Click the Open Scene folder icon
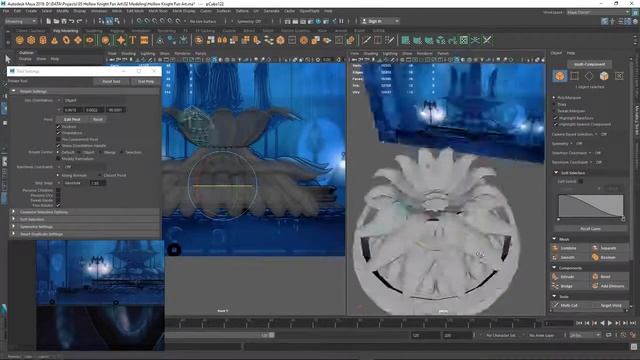Screen dimensions: 640x360 coord(56,21)
